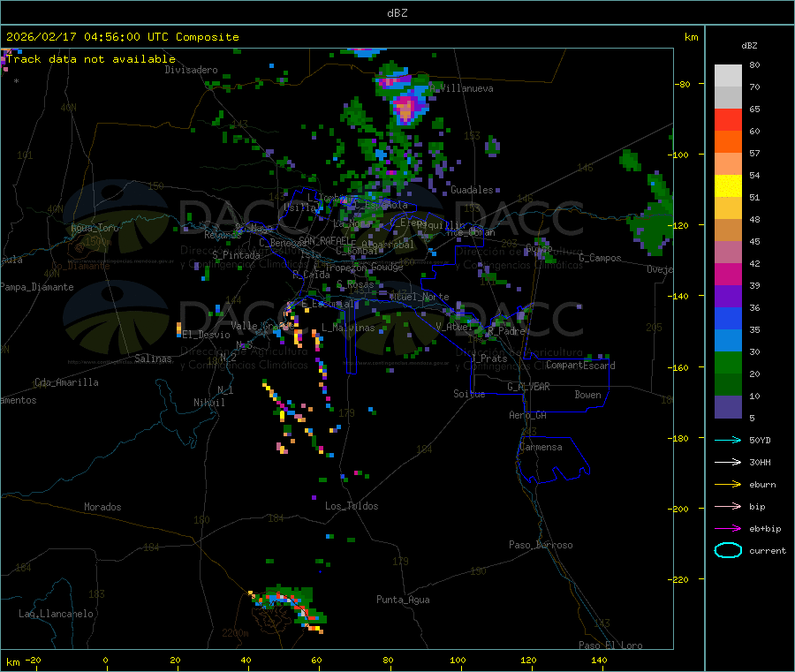Click the 'Guadales' map label
Image resolution: width=795 pixels, height=672 pixels.
coord(472,190)
